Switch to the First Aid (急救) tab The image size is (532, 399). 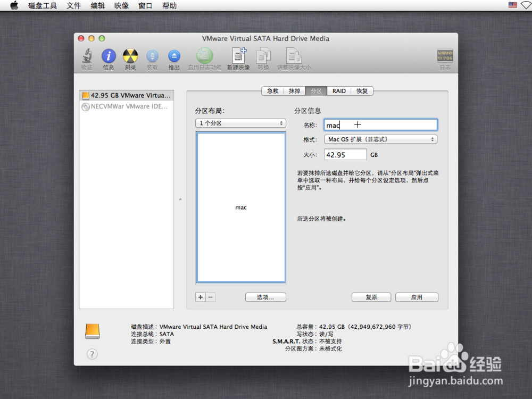coord(272,91)
